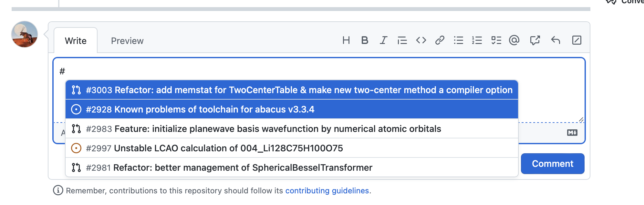Viewport: 644px width, 205px height.
Task: Apply italic text formatting
Action: [383, 40]
